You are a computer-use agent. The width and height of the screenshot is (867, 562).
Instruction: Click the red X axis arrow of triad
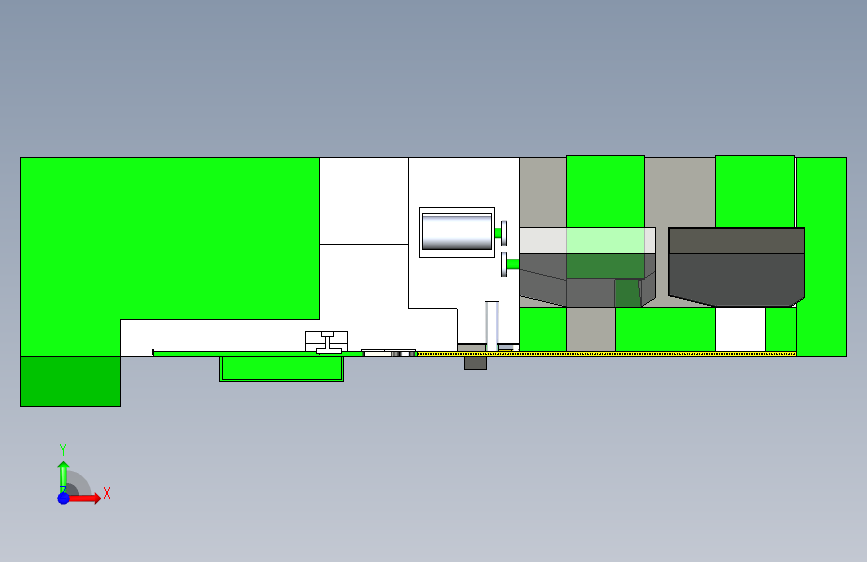84,498
